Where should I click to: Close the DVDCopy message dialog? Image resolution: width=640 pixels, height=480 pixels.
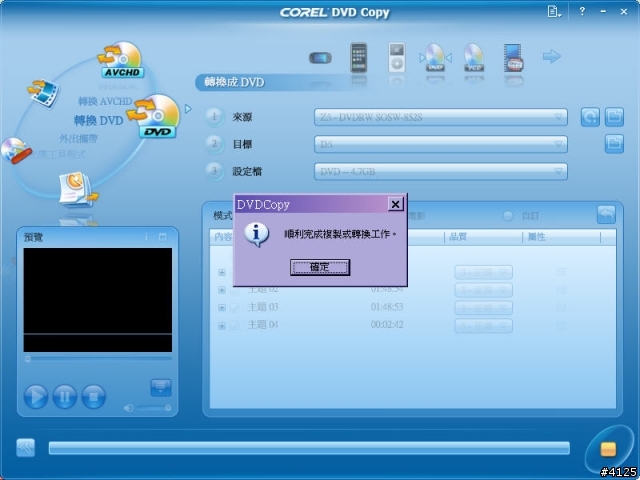[x=395, y=204]
